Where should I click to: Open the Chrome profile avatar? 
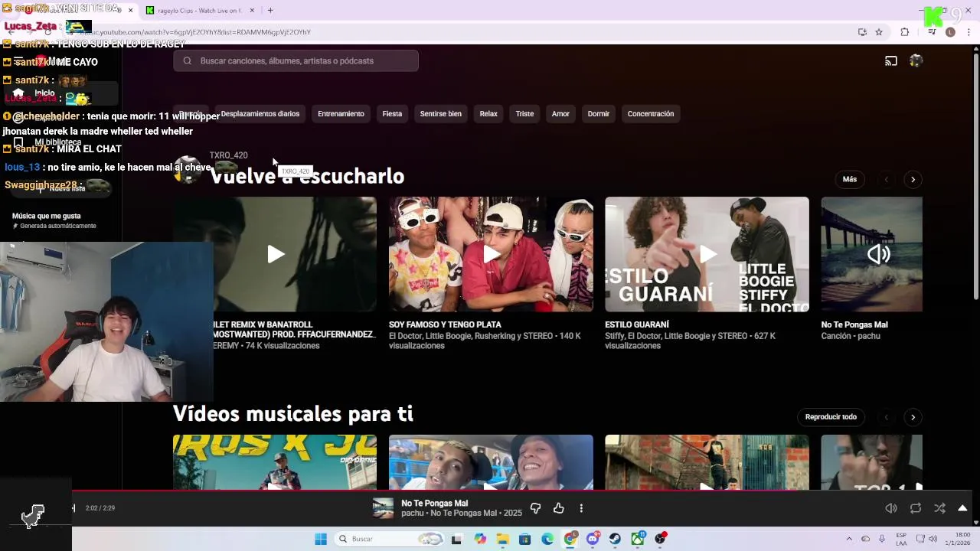pyautogui.click(x=950, y=32)
